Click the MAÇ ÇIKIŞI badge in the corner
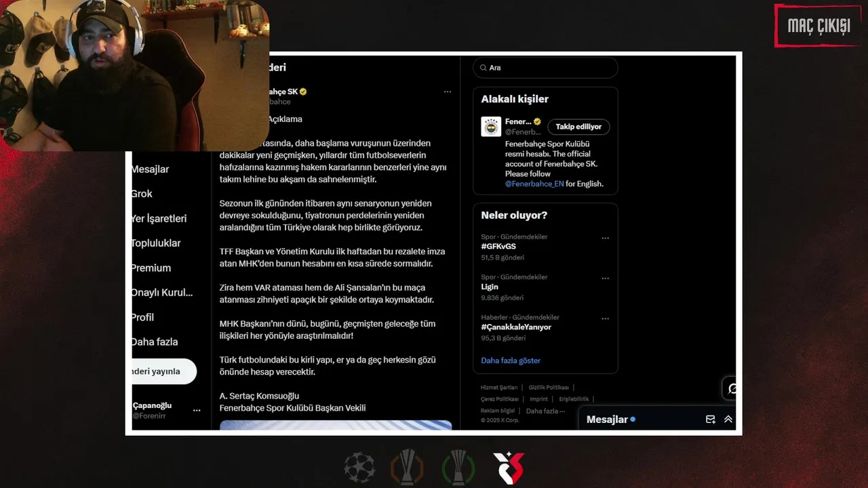 pos(818,26)
